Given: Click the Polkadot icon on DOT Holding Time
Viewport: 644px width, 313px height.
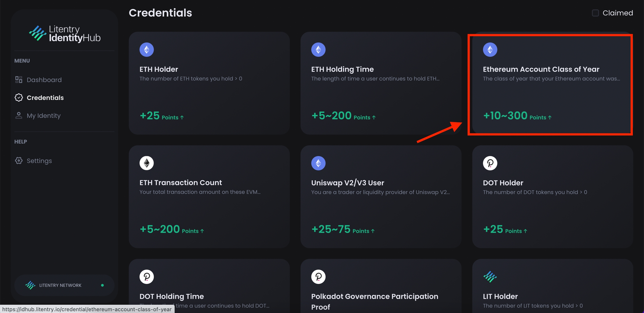Looking at the screenshot, I should [x=147, y=277].
